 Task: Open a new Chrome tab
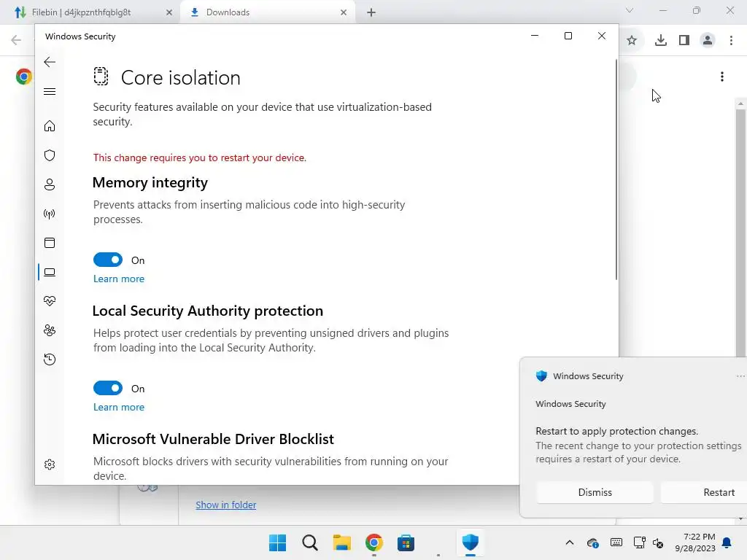click(x=371, y=12)
